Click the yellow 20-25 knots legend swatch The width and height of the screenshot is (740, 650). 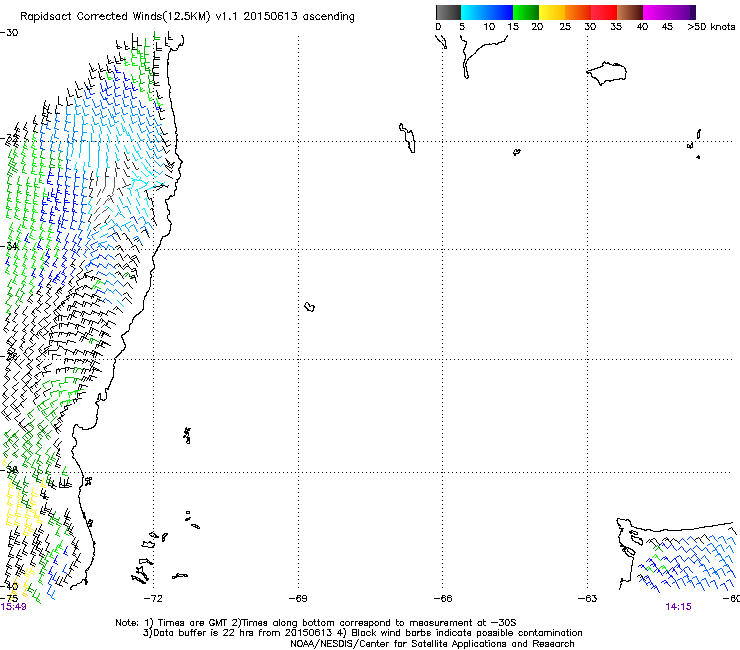pyautogui.click(x=552, y=12)
